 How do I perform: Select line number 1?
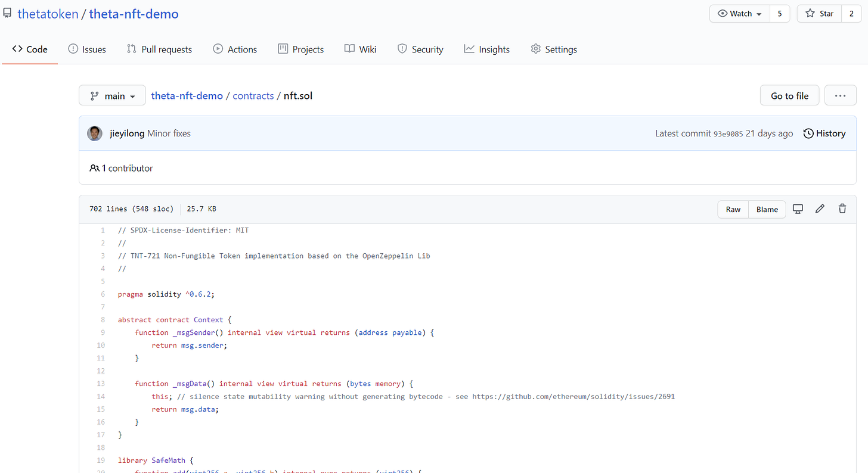tap(103, 230)
